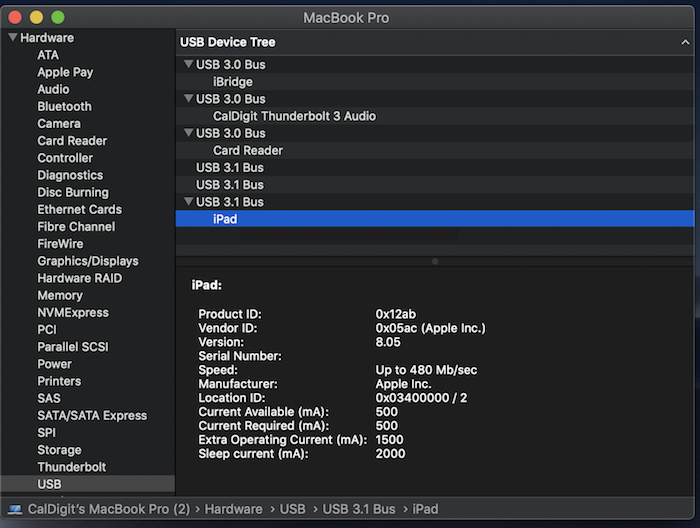Click the pane divider handle dot
This screenshot has width=700, height=528.
435,262
